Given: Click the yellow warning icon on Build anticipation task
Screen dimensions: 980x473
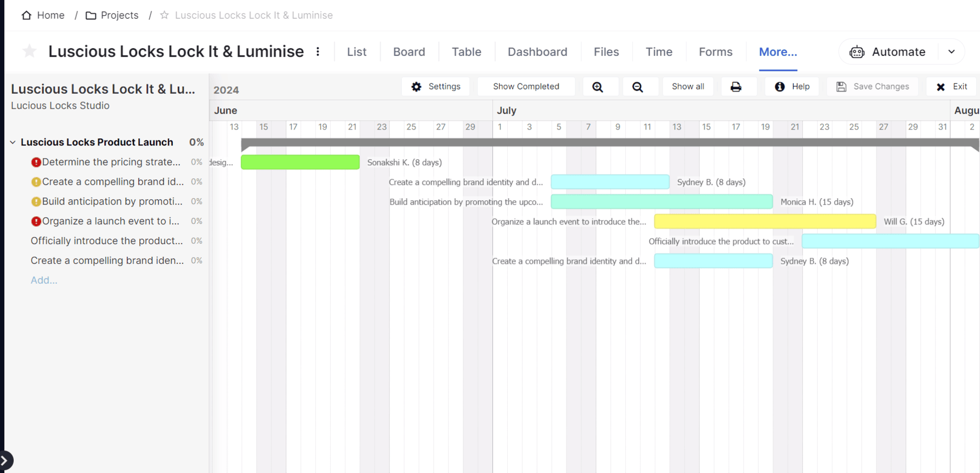Looking at the screenshot, I should click(x=36, y=202).
